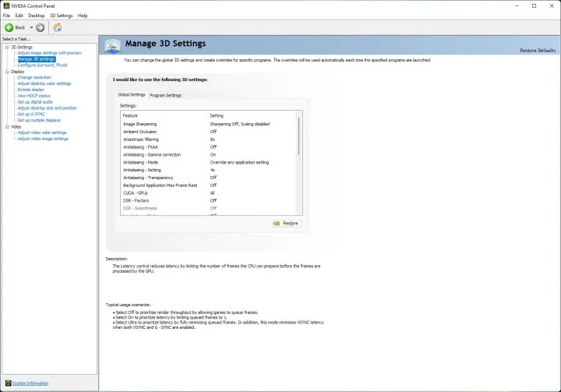The image size is (561, 392).
Task: Click 'Override any application setting' value
Action: pyautogui.click(x=239, y=162)
